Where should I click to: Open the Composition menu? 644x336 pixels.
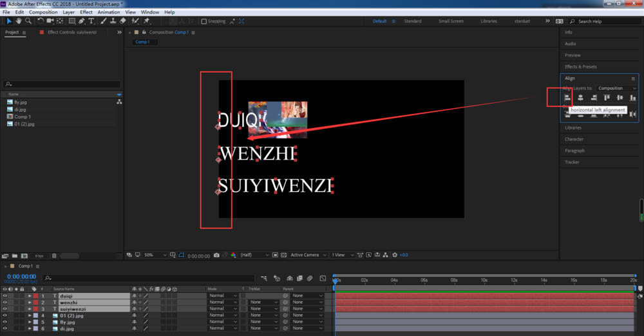pyautogui.click(x=43, y=12)
